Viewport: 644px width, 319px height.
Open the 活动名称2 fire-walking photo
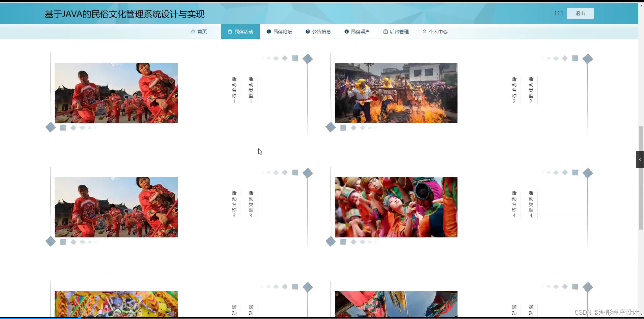pos(396,93)
